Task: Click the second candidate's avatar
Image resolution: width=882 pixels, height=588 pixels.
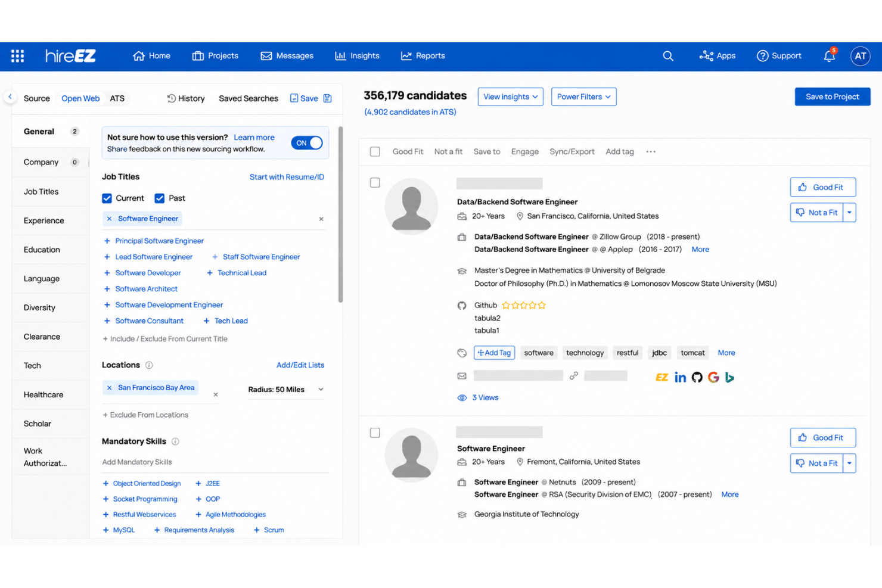Action: [411, 455]
